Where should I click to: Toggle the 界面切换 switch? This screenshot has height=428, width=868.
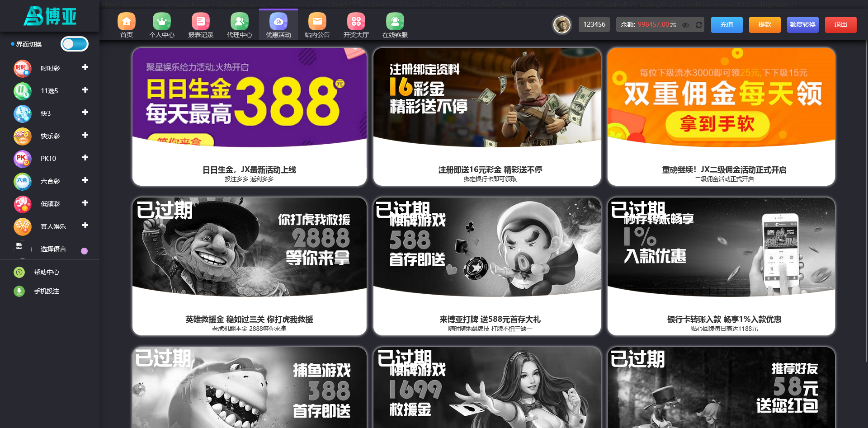click(x=75, y=44)
